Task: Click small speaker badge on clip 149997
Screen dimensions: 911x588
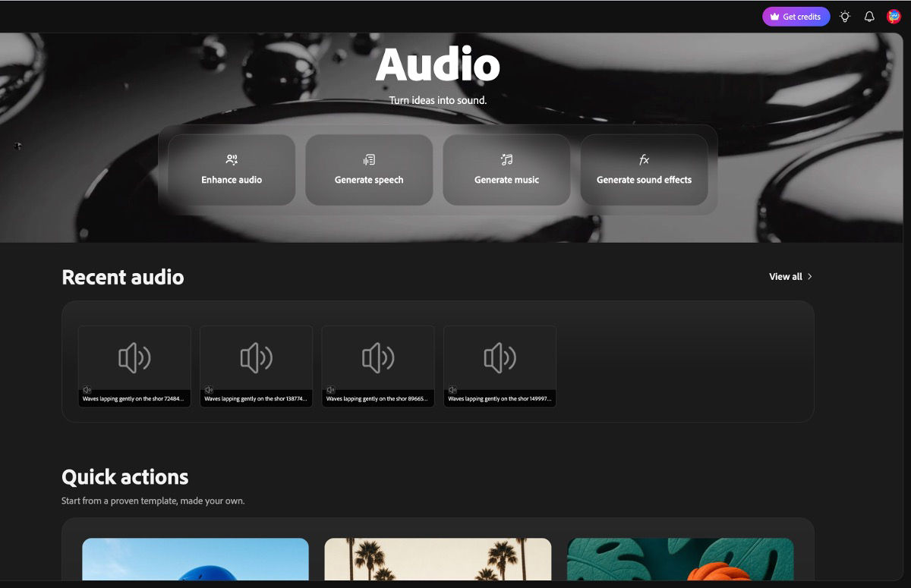Action: [452, 390]
